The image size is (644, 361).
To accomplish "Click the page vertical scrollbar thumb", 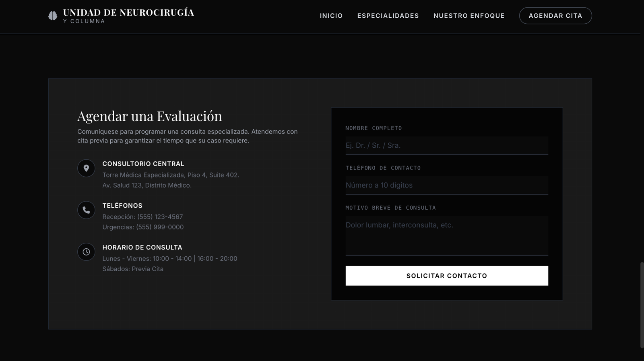I will click(642, 305).
